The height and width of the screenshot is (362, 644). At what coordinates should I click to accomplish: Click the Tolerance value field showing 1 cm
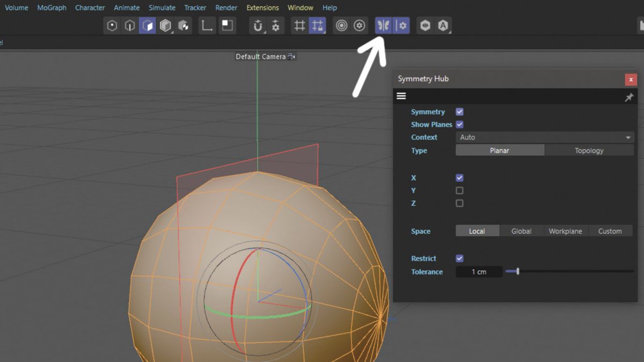pos(479,272)
